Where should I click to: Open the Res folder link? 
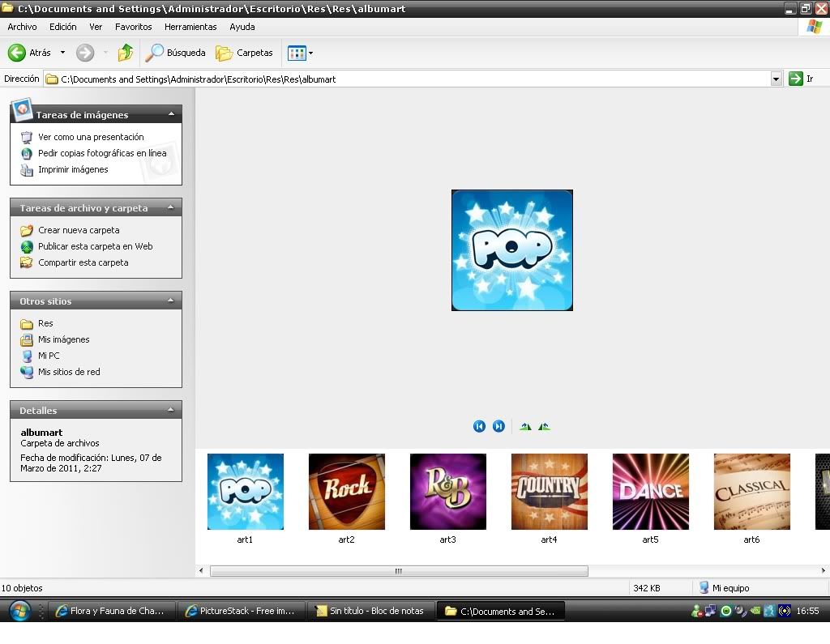pyautogui.click(x=45, y=323)
